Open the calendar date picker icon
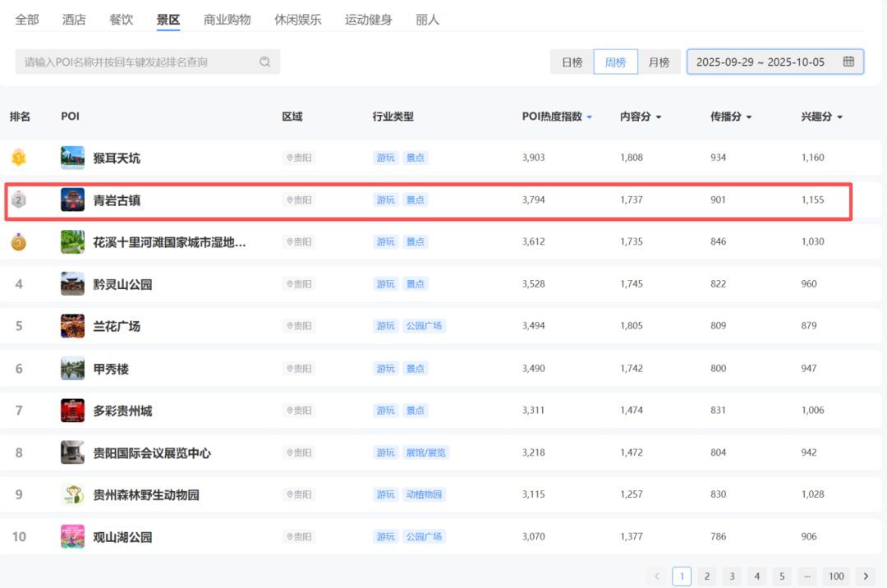887x588 pixels. pos(848,62)
